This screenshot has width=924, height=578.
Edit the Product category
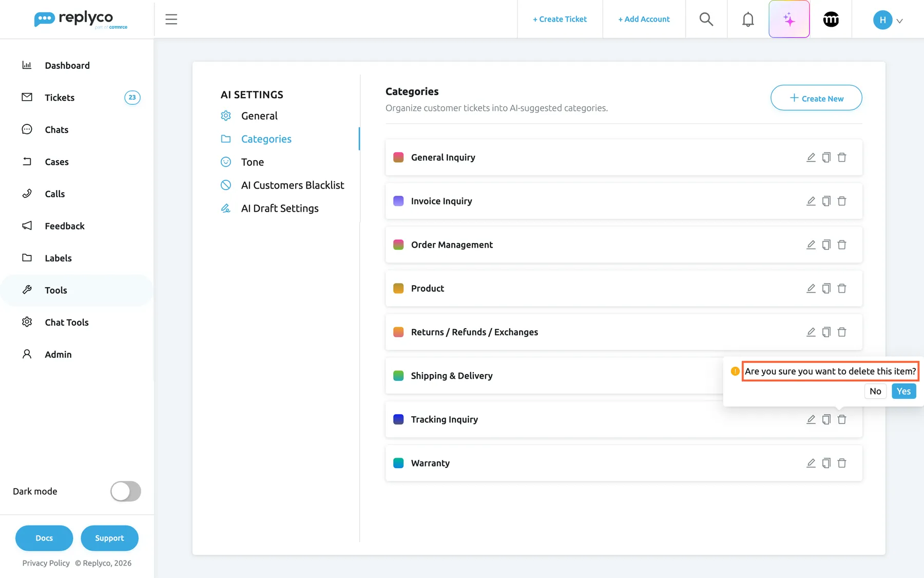[x=811, y=288]
